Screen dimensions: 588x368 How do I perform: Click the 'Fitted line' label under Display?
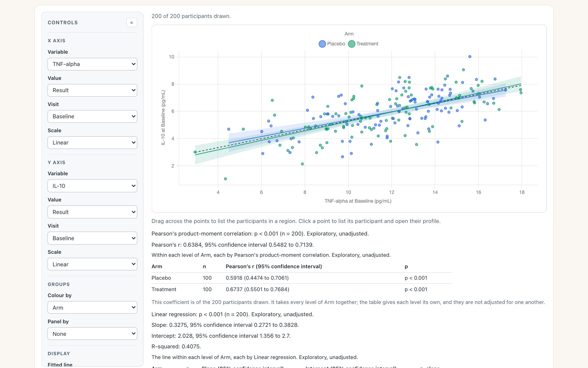click(60, 364)
